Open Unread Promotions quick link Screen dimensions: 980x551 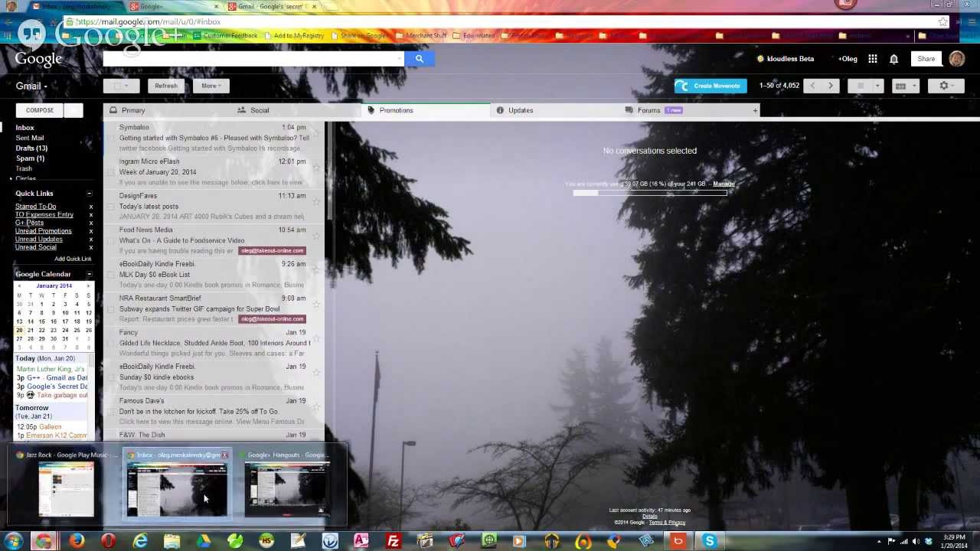tap(44, 231)
